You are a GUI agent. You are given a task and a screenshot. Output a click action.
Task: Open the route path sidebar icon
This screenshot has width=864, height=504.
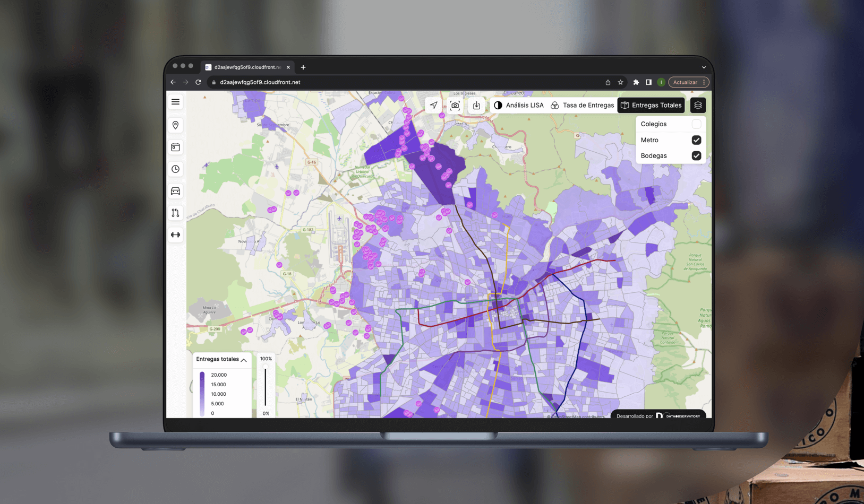pyautogui.click(x=175, y=213)
